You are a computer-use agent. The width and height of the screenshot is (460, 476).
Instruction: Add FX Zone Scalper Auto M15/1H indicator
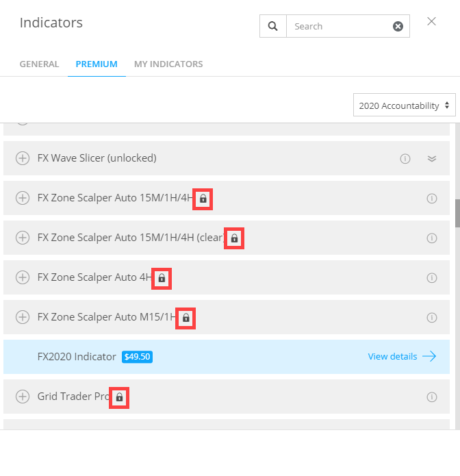pos(23,317)
